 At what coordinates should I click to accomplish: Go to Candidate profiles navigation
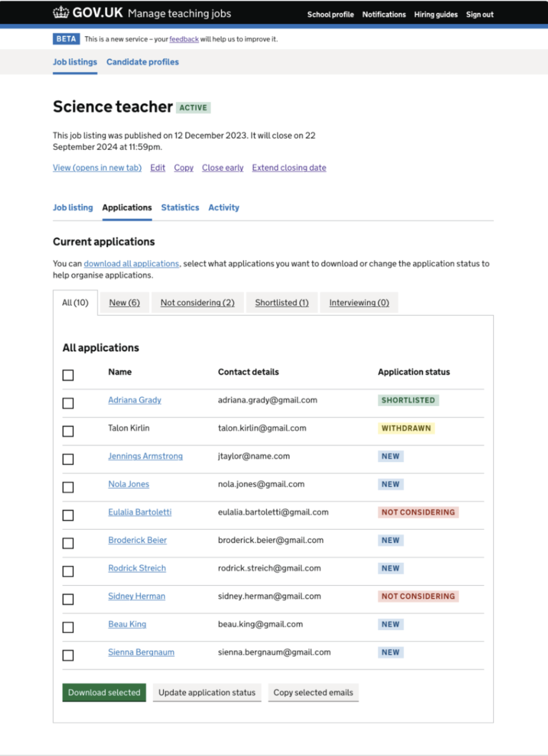143,62
